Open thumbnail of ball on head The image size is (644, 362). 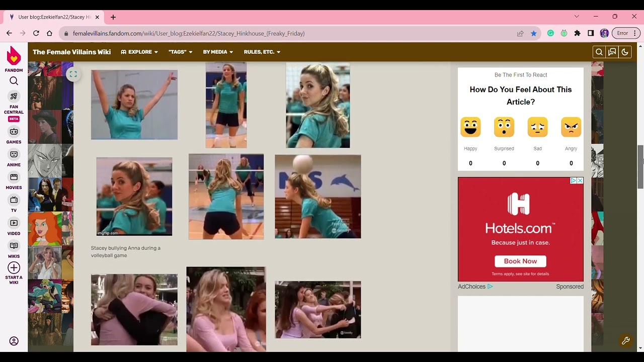coord(317,196)
